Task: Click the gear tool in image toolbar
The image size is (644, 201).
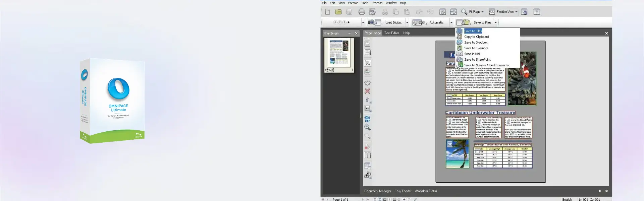Action: tap(368, 82)
